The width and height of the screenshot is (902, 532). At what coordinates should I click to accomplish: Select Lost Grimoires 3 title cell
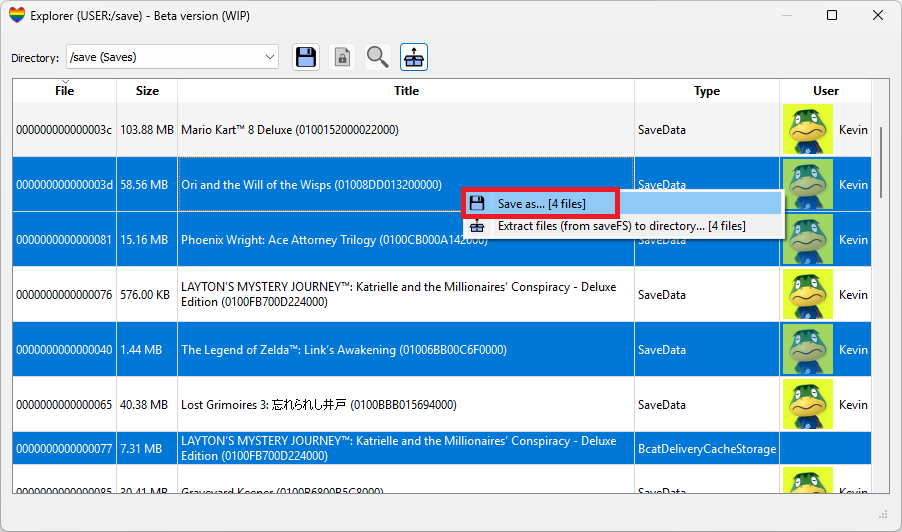[x=406, y=404]
